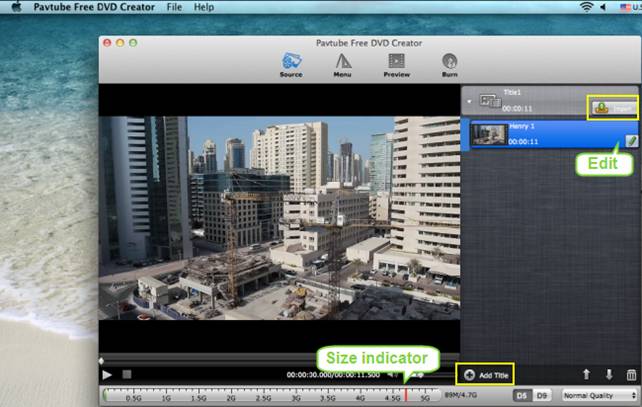Collapse the Title1 group with its triangle
The width and height of the screenshot is (642, 407).
tap(470, 101)
